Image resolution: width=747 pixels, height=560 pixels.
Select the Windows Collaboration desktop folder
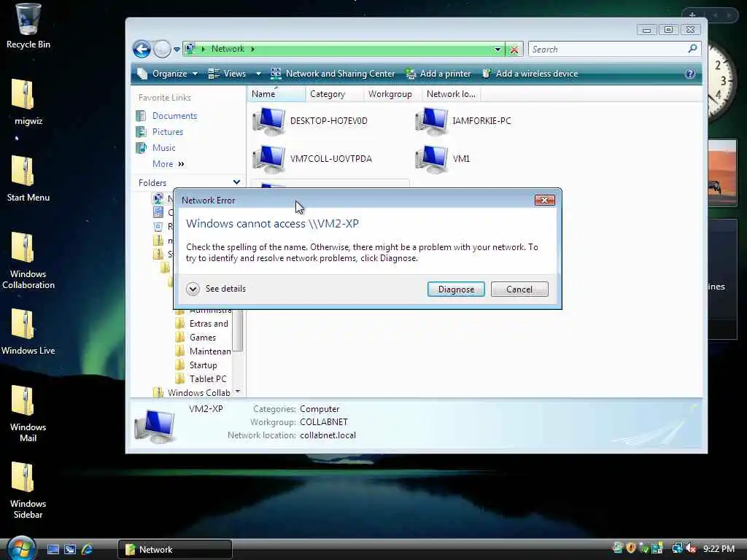point(28,260)
